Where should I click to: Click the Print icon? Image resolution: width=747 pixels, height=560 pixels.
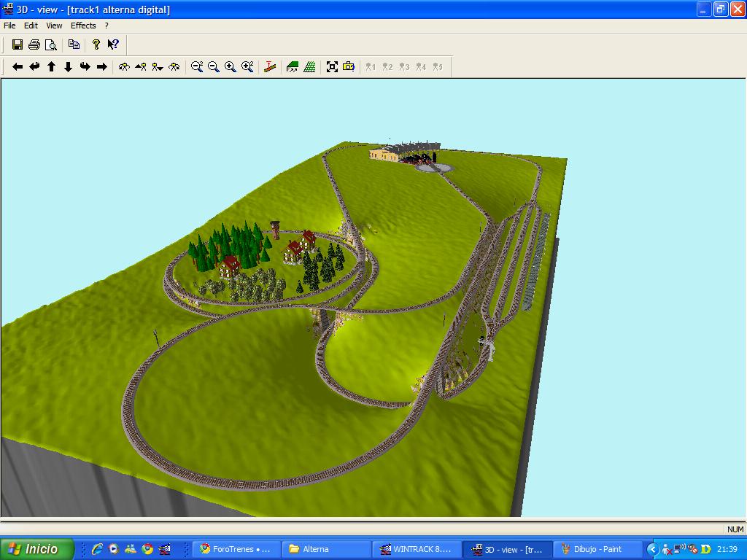coord(34,44)
